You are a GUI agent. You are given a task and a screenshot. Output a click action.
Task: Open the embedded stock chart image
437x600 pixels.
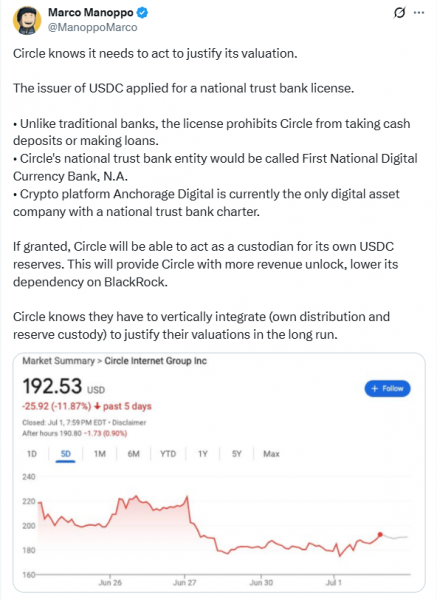(x=219, y=472)
